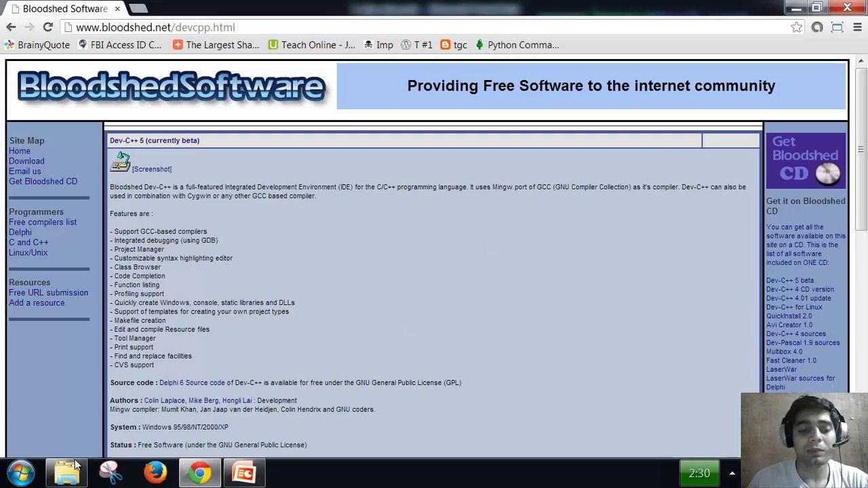Open Dev-C++ for Linux link
The height and width of the screenshot is (488, 868).
coord(794,307)
